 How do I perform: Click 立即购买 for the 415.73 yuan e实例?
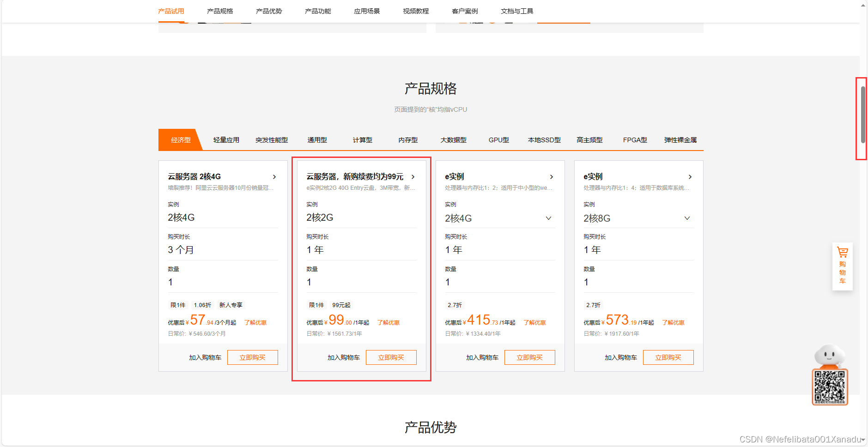(x=530, y=357)
